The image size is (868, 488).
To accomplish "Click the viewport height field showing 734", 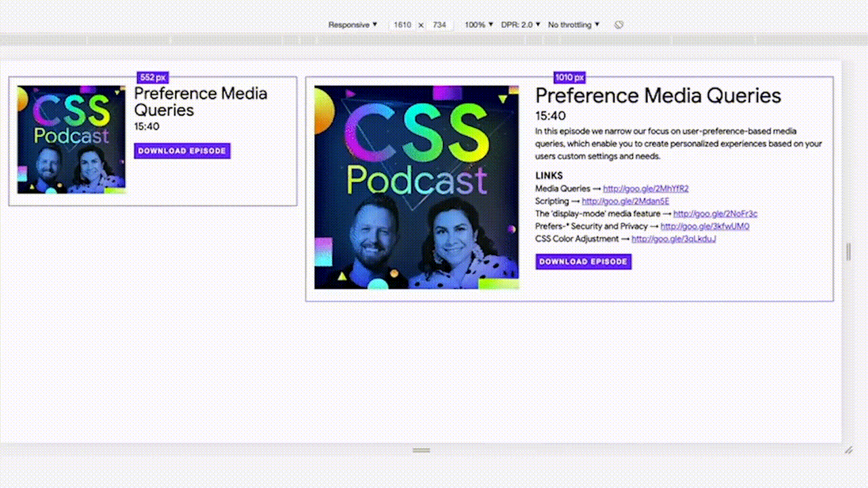I will [439, 25].
